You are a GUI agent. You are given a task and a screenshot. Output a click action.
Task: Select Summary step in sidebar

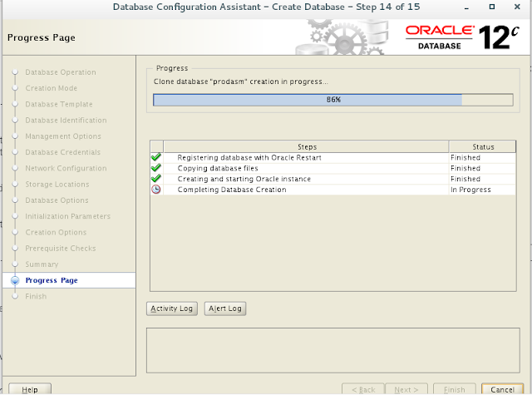click(42, 264)
